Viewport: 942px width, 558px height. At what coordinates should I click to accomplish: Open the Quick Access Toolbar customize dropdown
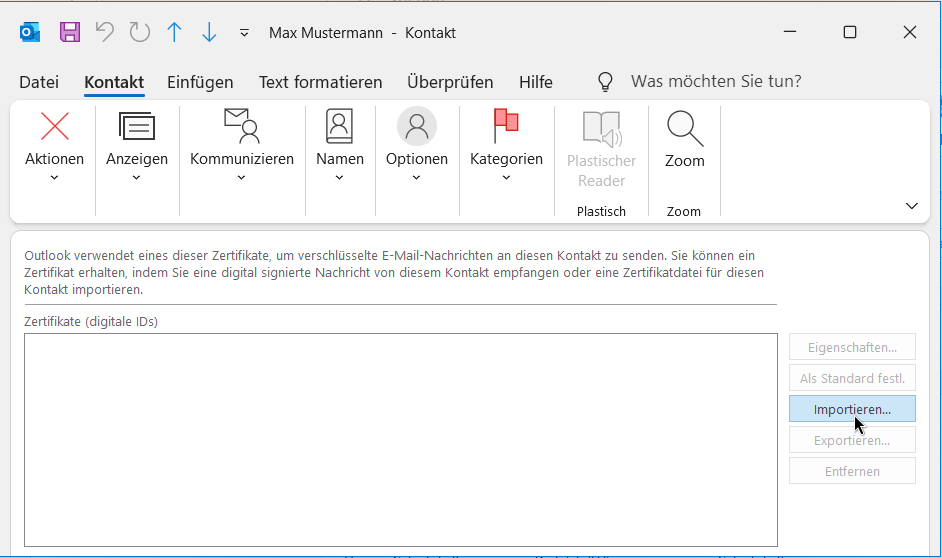pyautogui.click(x=244, y=33)
